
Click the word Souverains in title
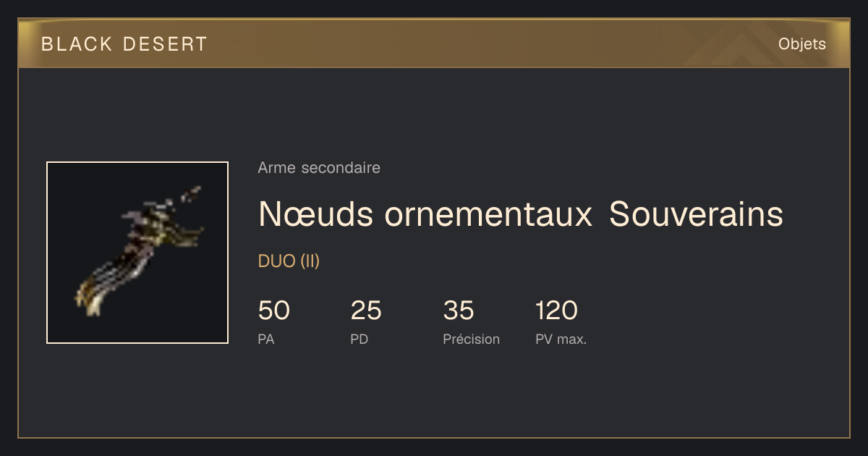point(697,214)
